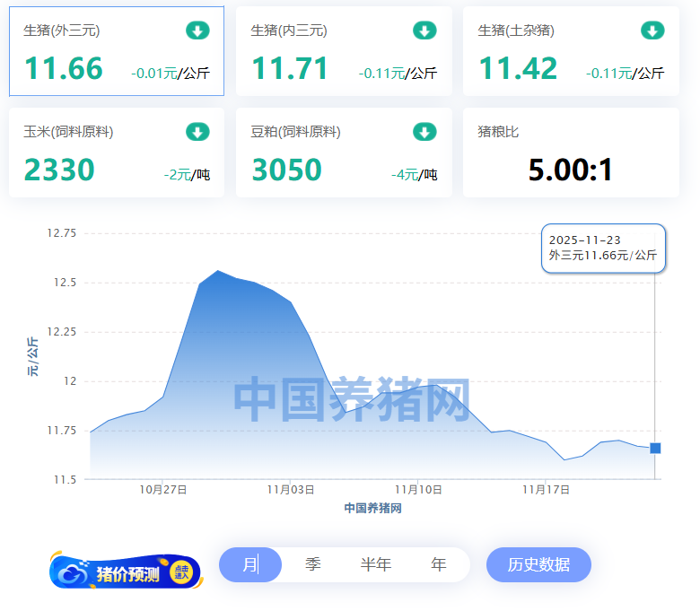Switch chart to 年 range
Screen dimensions: 700x611
point(438,565)
